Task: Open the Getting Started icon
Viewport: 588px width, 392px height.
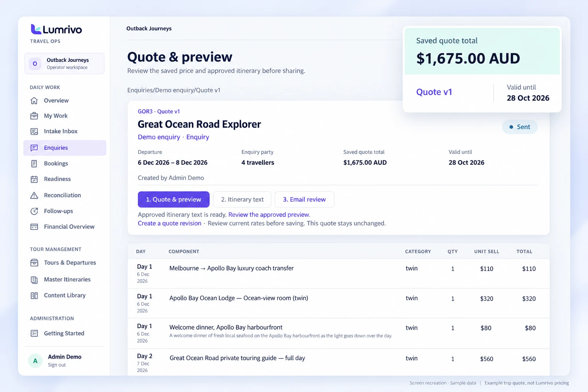Action: tap(34, 333)
